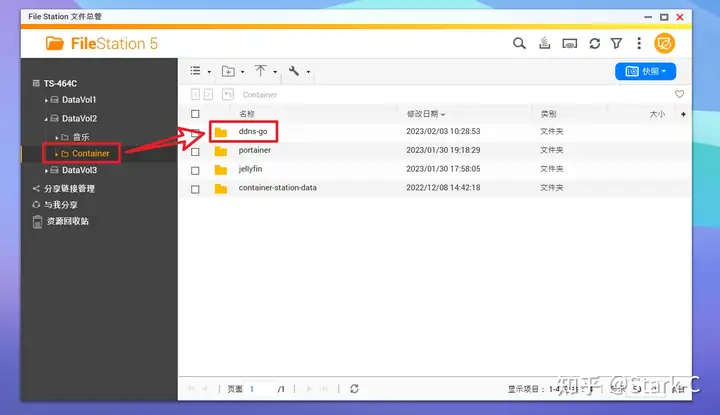720x415 pixels.
Task: Expand the DataVol1 tree arrow
Action: 46,100
